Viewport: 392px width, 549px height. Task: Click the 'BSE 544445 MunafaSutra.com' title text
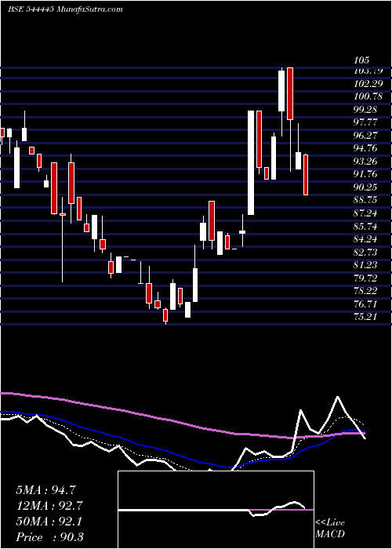click(x=65, y=9)
